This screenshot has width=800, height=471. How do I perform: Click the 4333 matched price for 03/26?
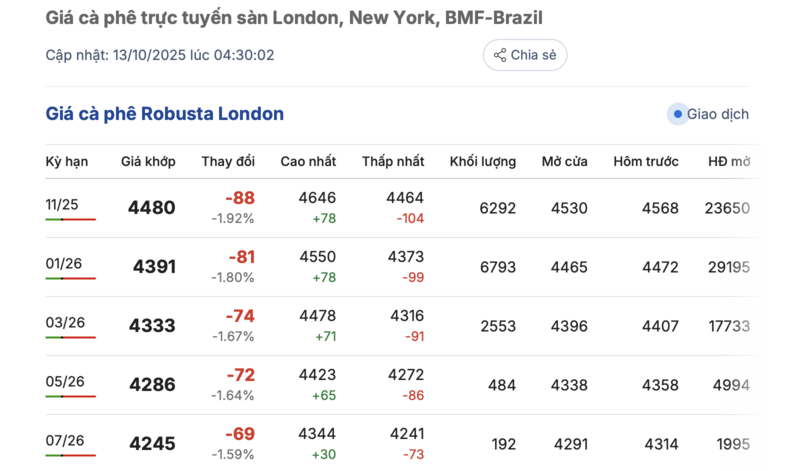click(151, 326)
